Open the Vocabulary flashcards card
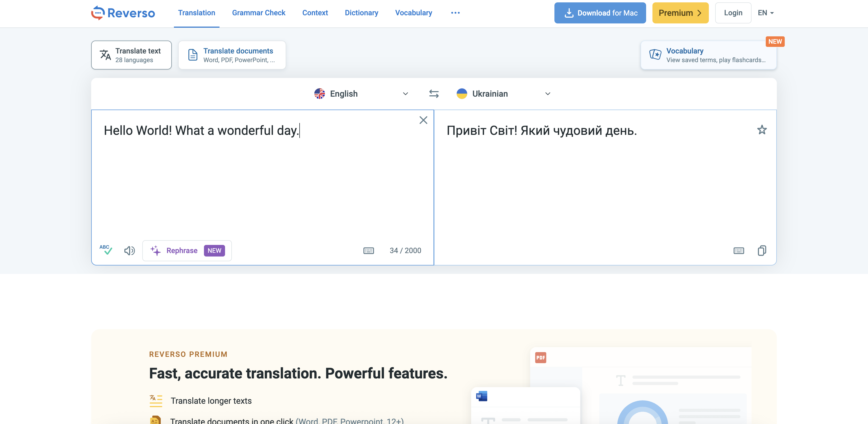 click(708, 55)
